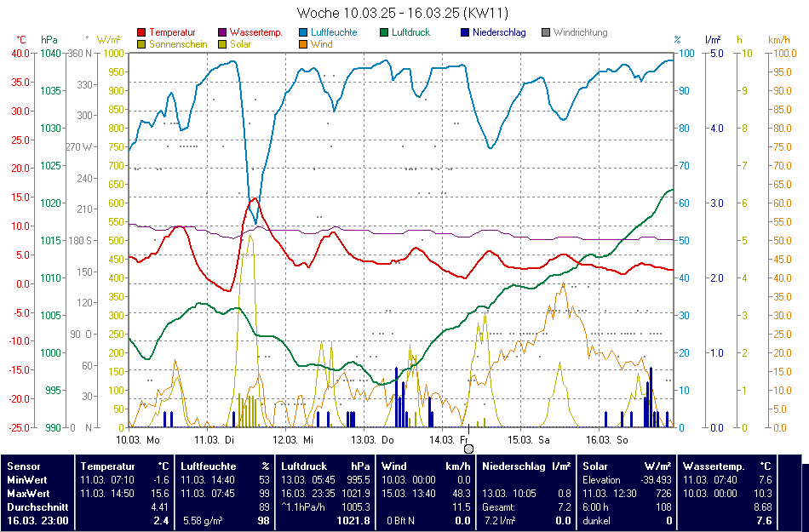Screen dimensions: 809x532
Task: Click the W/m² axis unit label above the chart
Action: [x=108, y=40]
